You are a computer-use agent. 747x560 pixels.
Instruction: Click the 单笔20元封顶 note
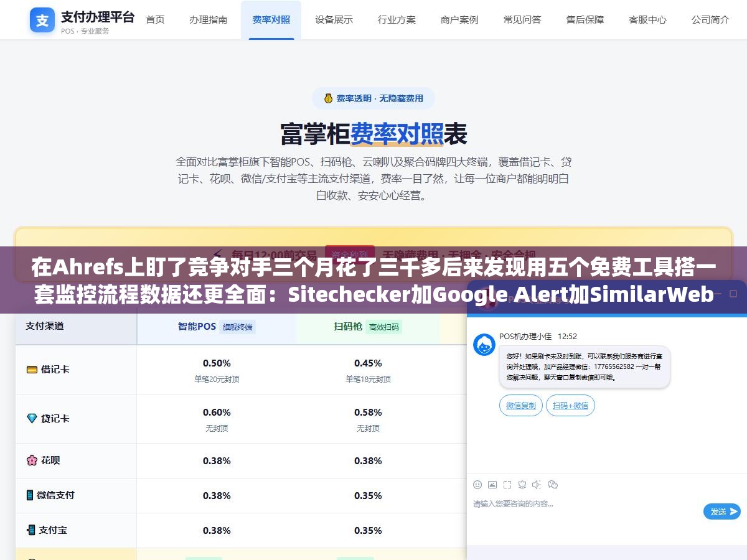(x=217, y=379)
